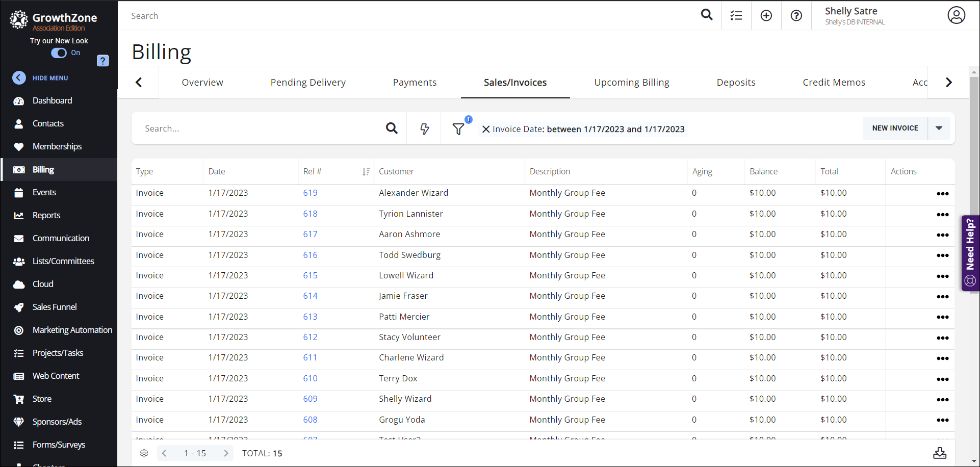The width and height of the screenshot is (980, 467).
Task: Open the table settings gear icon
Action: click(x=144, y=453)
